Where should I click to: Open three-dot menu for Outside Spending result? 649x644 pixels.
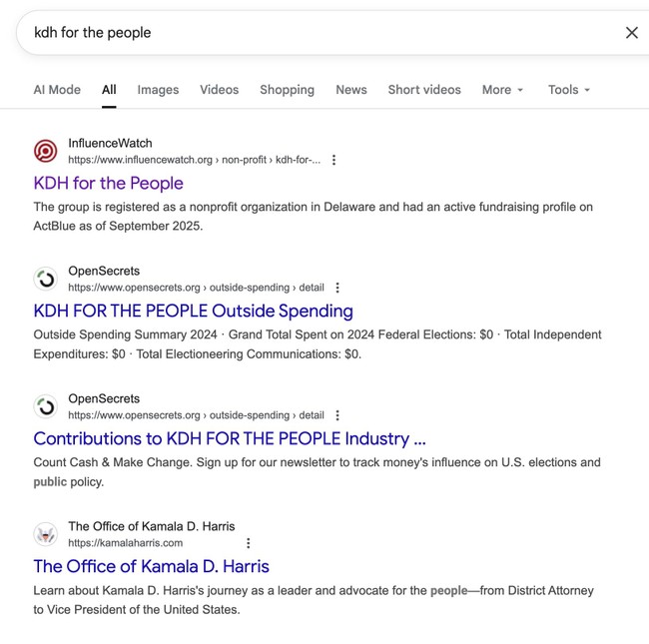point(337,288)
